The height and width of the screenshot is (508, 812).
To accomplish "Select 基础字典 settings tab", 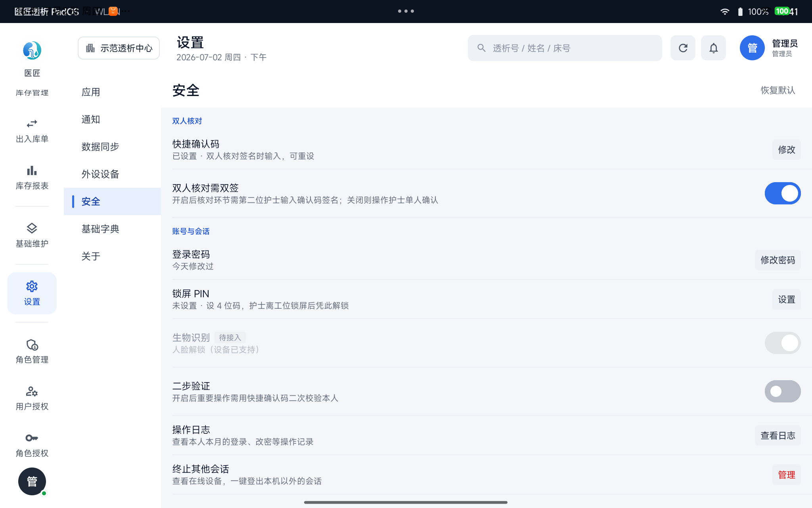I will (112, 229).
